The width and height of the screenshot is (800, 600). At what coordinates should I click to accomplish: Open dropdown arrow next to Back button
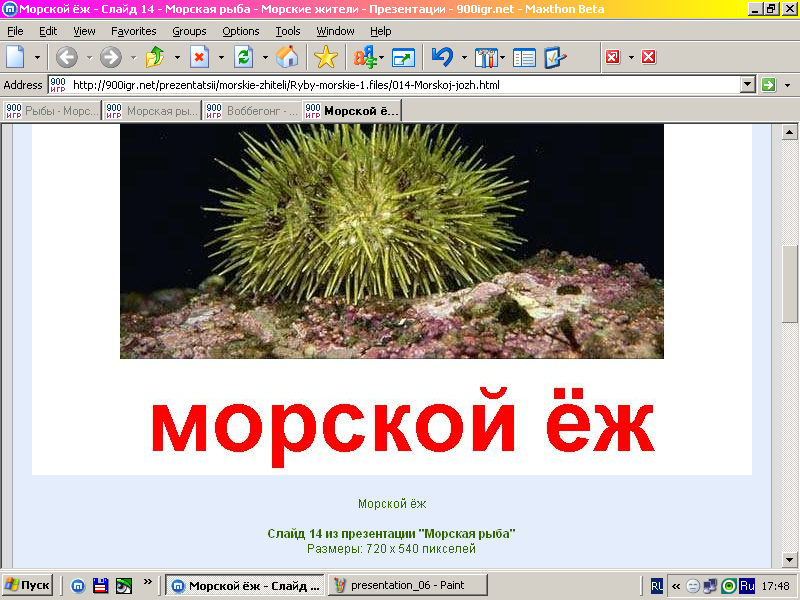point(88,57)
